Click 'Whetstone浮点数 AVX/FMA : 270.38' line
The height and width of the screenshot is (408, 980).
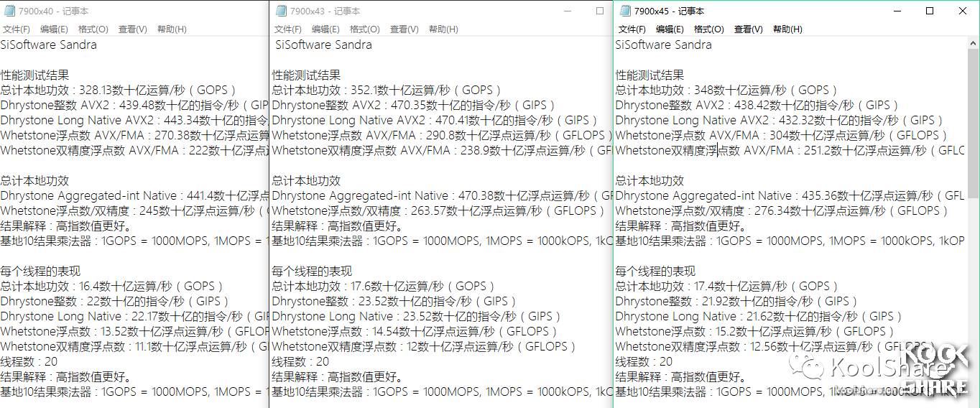coord(134,135)
